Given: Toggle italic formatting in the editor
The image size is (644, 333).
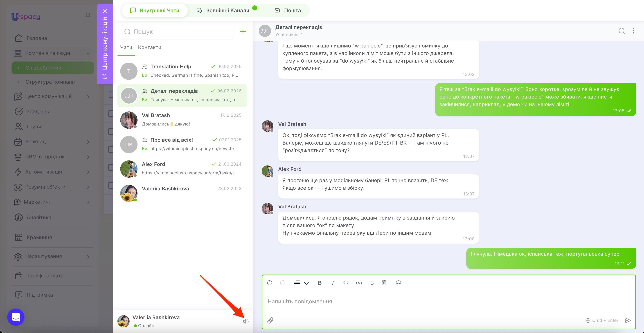Looking at the screenshot, I should (333, 283).
